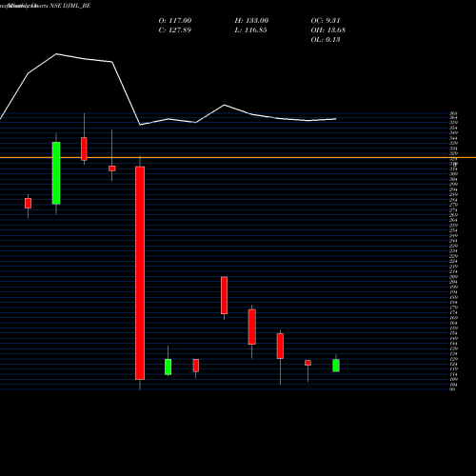The width and height of the screenshot is (476, 476).
Task: Click the orange horizontal price line
Action: 238,157
